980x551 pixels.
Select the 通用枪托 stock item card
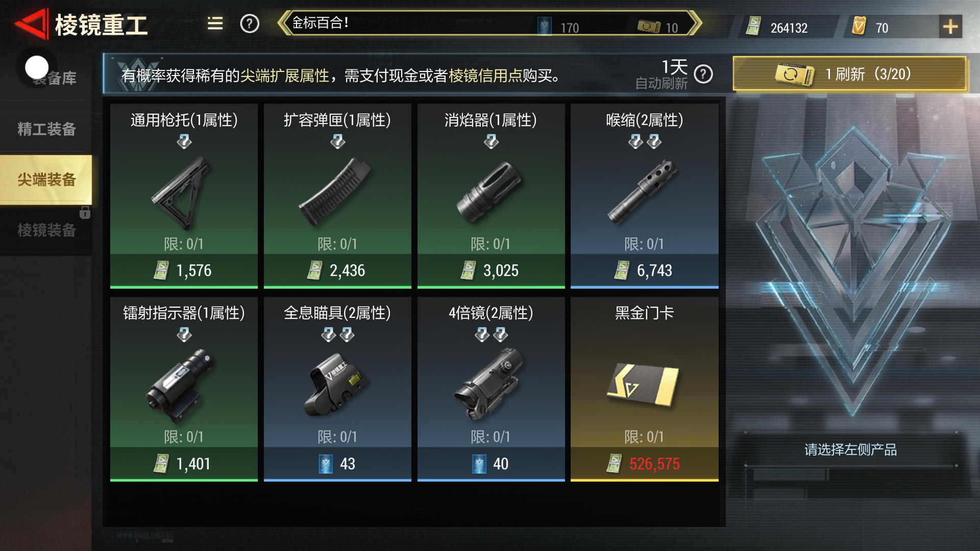click(x=184, y=196)
